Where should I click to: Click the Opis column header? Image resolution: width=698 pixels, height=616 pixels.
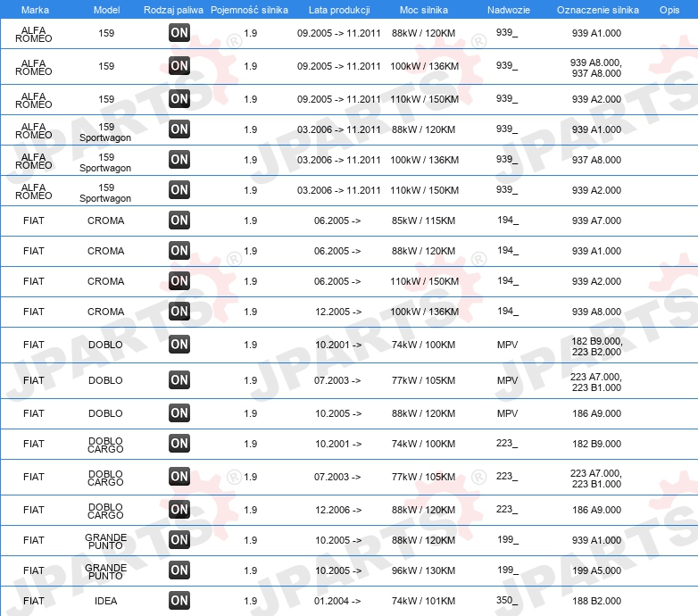click(669, 10)
